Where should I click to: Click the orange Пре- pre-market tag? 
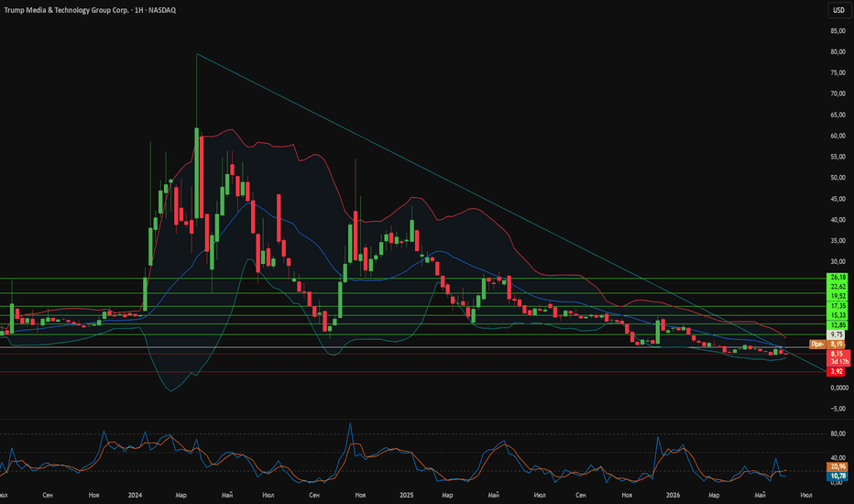coord(817,344)
